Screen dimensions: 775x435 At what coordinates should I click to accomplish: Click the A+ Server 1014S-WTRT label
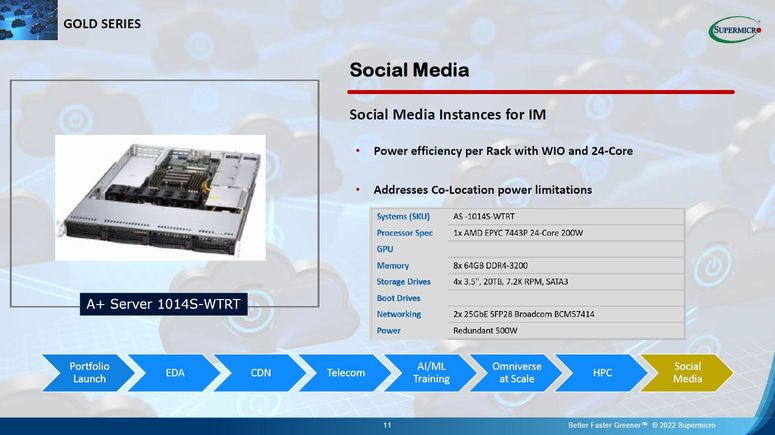coord(164,304)
